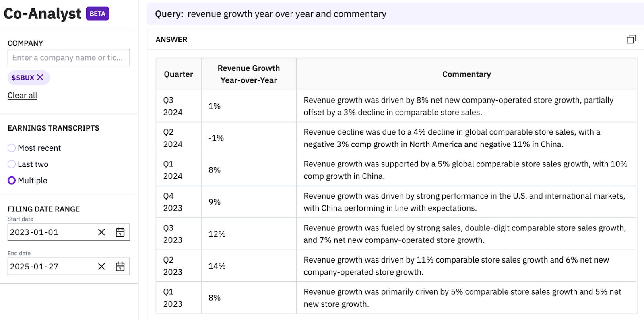Clear the end date value

point(101,267)
